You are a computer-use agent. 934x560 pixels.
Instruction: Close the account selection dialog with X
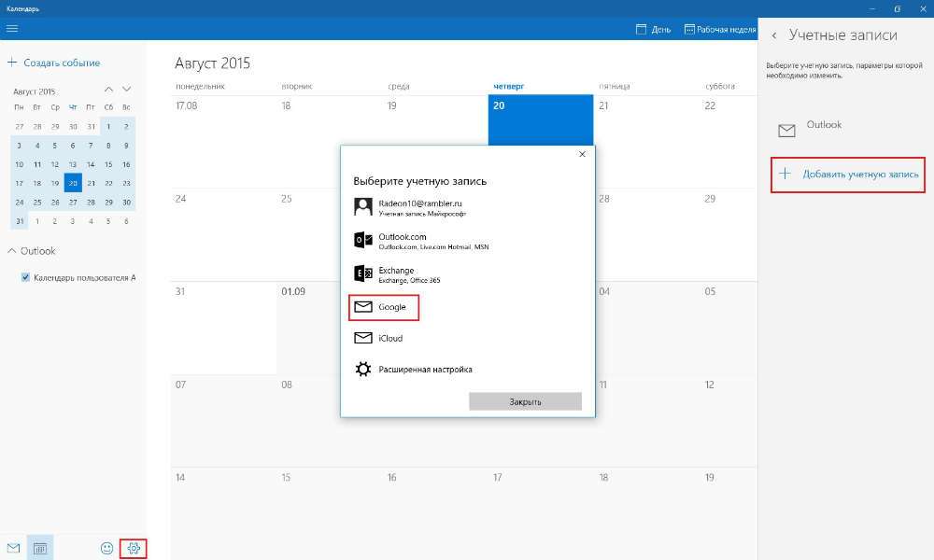click(582, 154)
